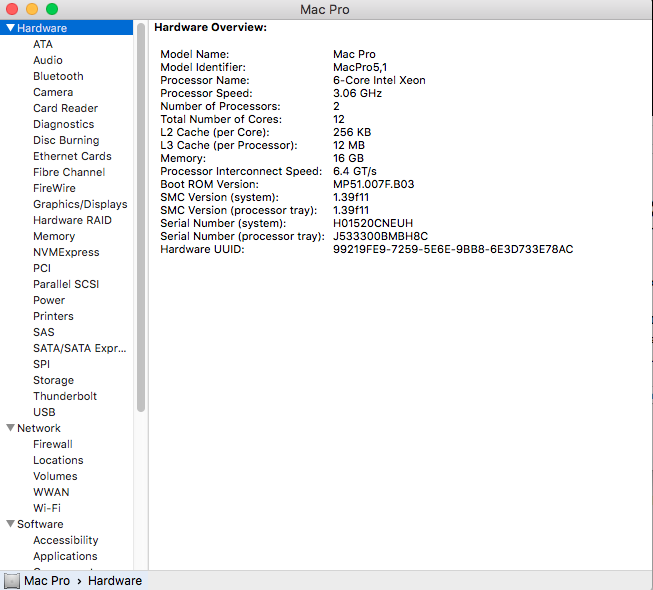This screenshot has width=653, height=590.
Task: Select Printers in the sidebar
Action: click(x=53, y=316)
